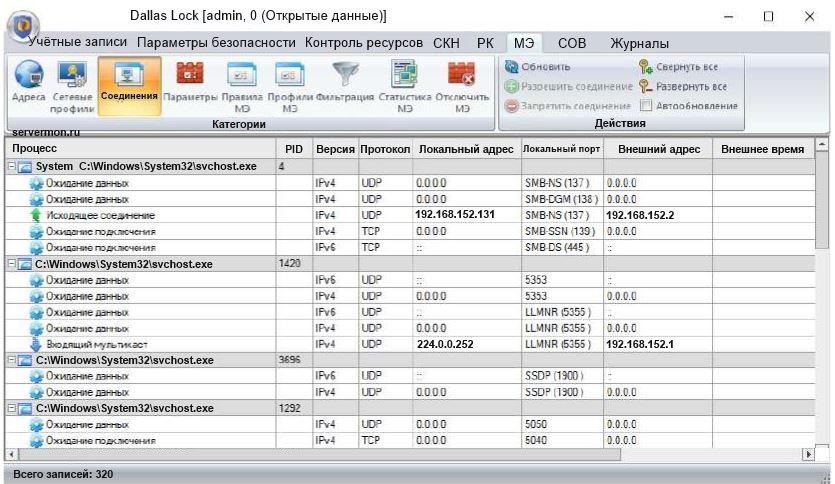Click process icon of PID 1420 row

tap(24, 264)
